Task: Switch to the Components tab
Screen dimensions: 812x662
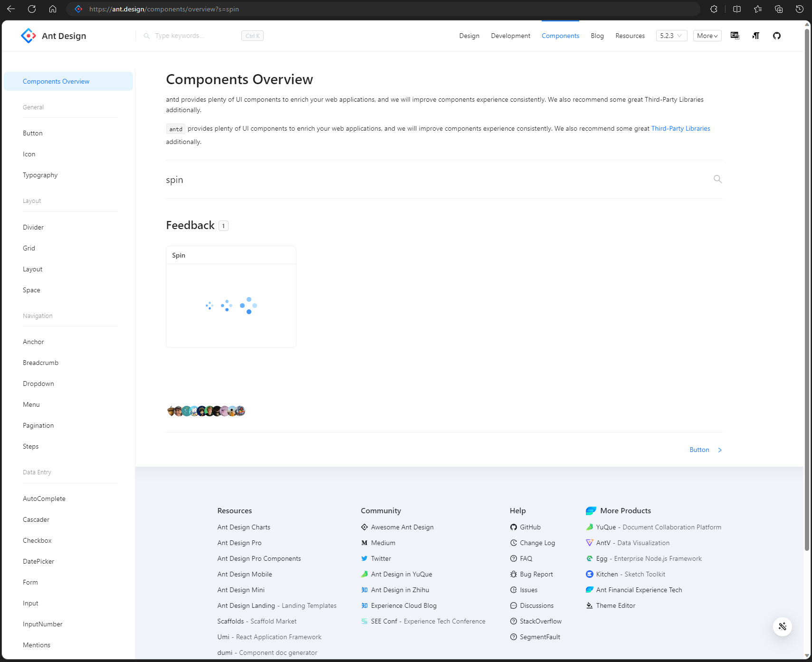Action: coord(560,36)
